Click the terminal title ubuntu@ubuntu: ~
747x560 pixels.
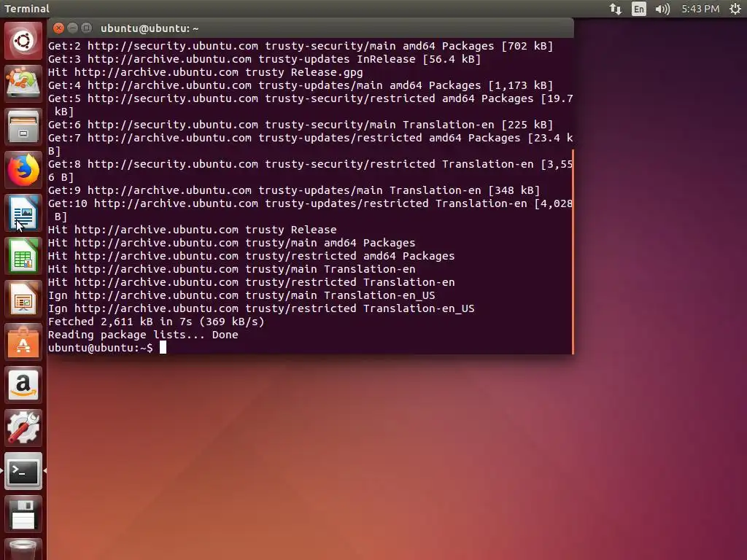point(150,28)
